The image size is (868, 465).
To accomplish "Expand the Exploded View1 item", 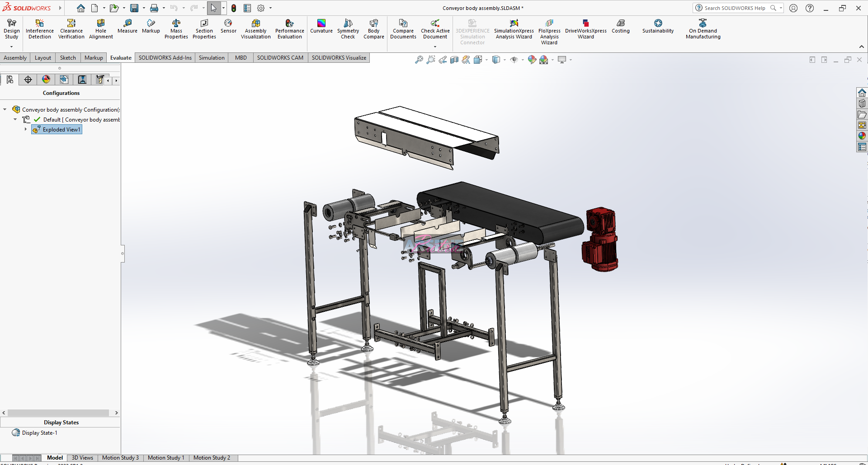I will (x=26, y=129).
